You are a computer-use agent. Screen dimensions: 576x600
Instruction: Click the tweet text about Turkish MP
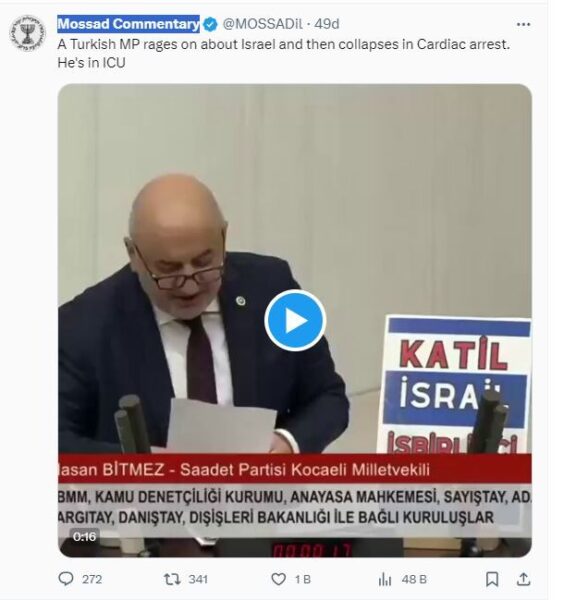(x=284, y=54)
